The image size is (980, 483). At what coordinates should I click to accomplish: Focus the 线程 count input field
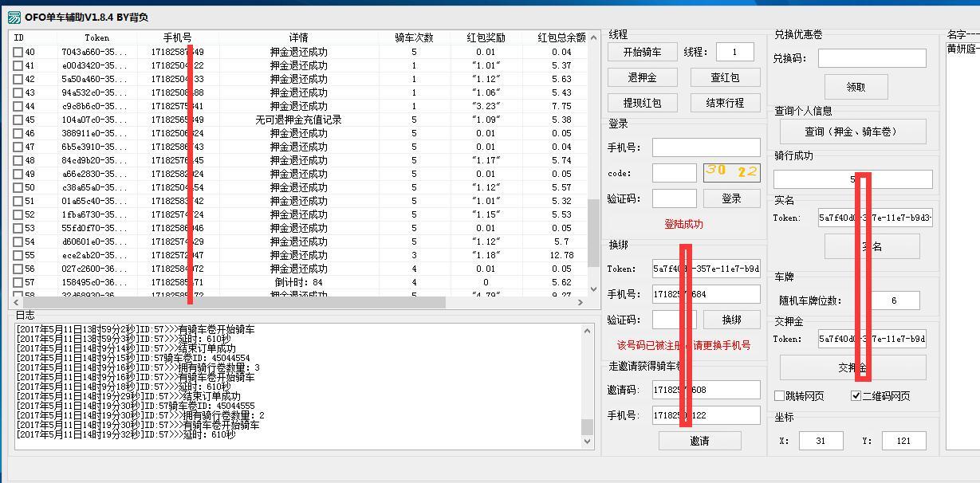(x=734, y=52)
